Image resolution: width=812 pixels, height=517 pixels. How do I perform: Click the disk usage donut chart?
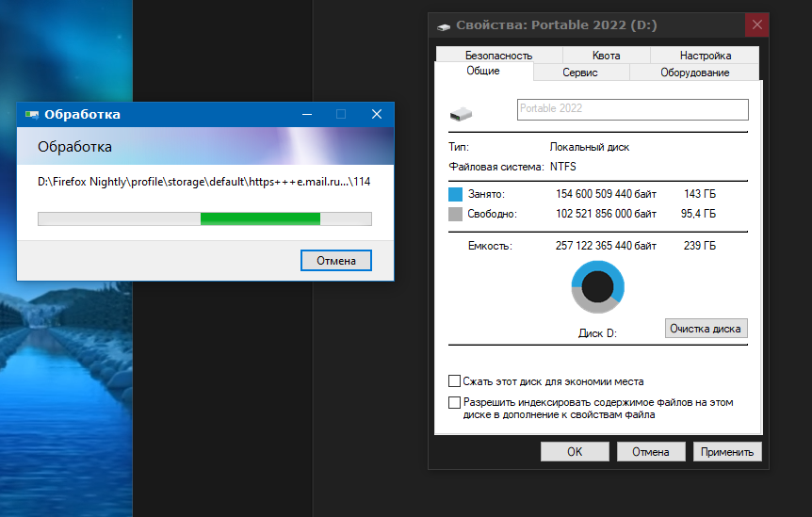pos(597,287)
